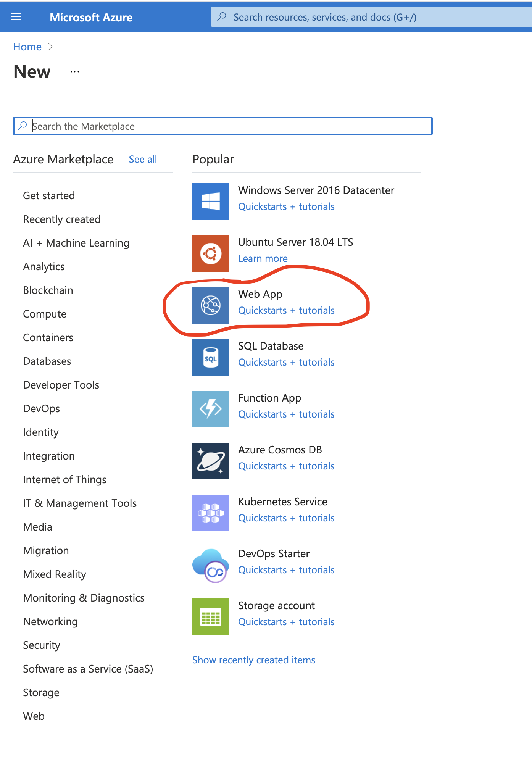This screenshot has width=532, height=758.
Task: Click the magnifier icon in top search bar
Action: (x=221, y=17)
